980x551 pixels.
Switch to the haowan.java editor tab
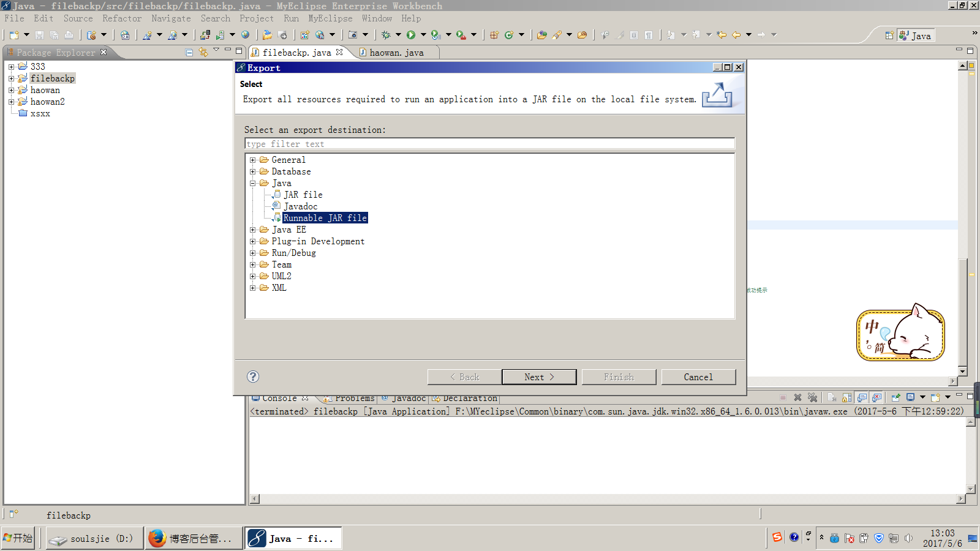pos(396,53)
